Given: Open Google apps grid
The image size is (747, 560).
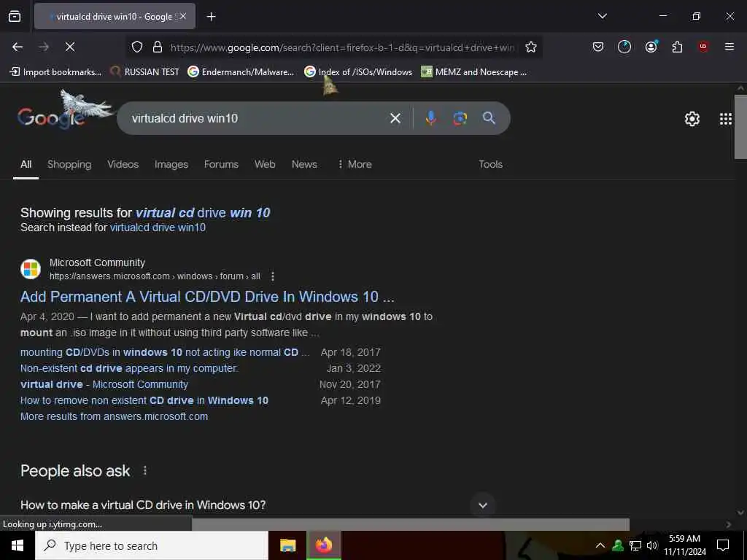Looking at the screenshot, I should tap(725, 119).
